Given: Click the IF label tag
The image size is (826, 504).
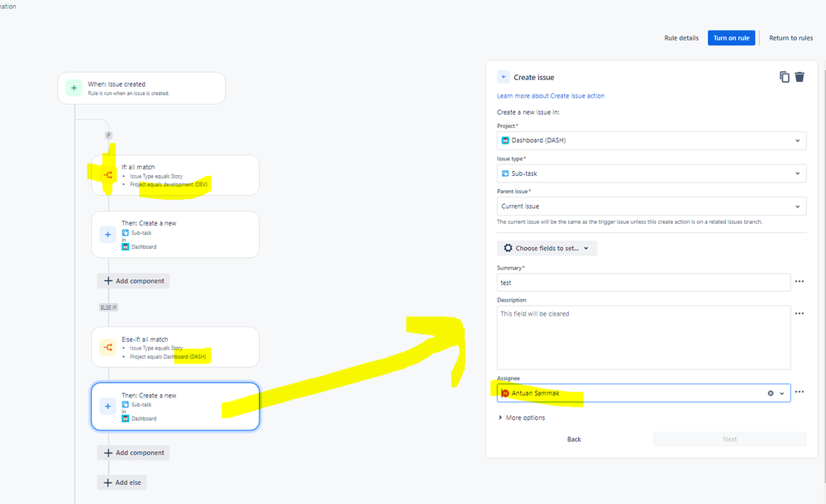Looking at the screenshot, I should pyautogui.click(x=108, y=136).
